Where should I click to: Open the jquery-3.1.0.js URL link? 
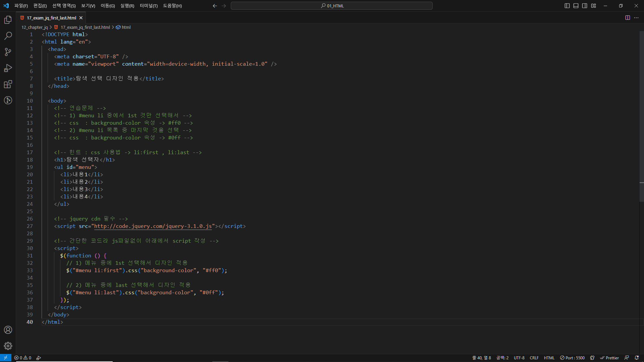[x=153, y=226]
